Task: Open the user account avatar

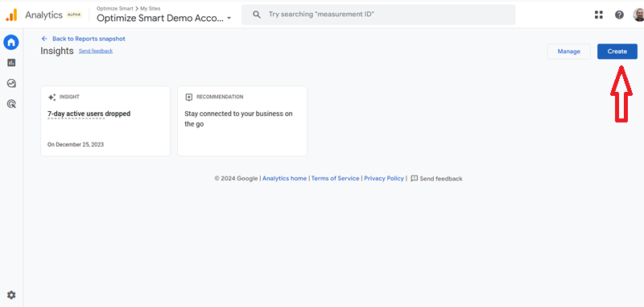Action: [x=638, y=15]
